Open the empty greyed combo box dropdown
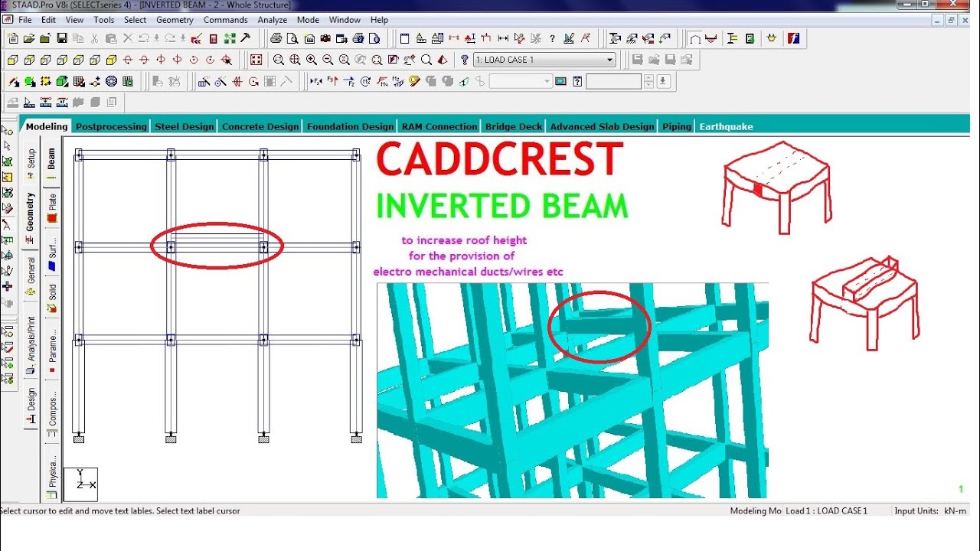The width and height of the screenshot is (980, 551). point(547,81)
